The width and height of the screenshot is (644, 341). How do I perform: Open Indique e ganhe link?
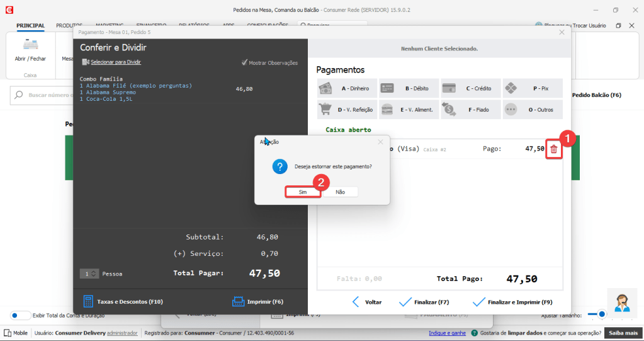(x=447, y=333)
